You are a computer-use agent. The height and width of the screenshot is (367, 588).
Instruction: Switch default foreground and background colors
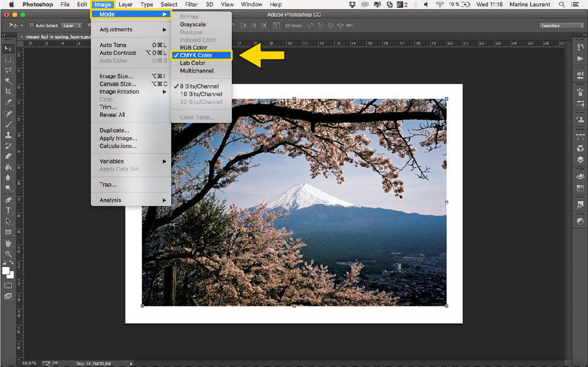click(12, 263)
